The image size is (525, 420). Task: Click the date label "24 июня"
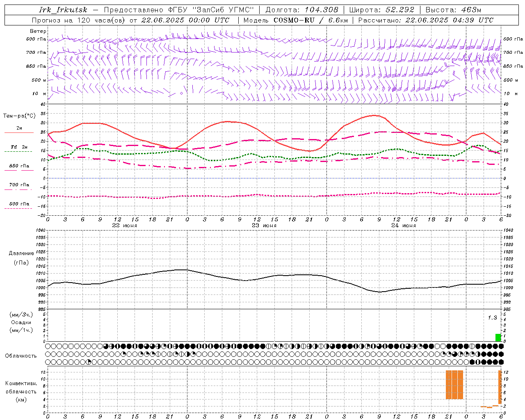click(404, 226)
